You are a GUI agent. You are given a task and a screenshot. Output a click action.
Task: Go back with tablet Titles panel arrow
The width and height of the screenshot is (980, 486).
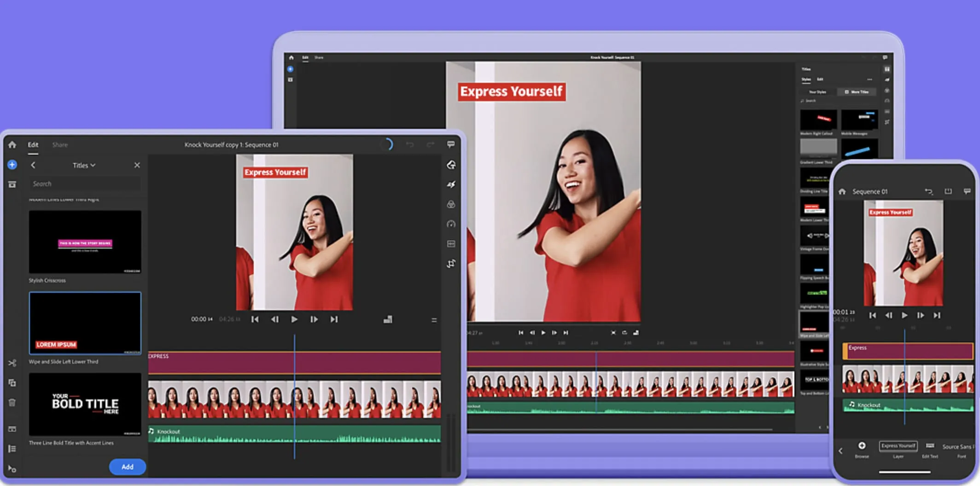pos(33,165)
